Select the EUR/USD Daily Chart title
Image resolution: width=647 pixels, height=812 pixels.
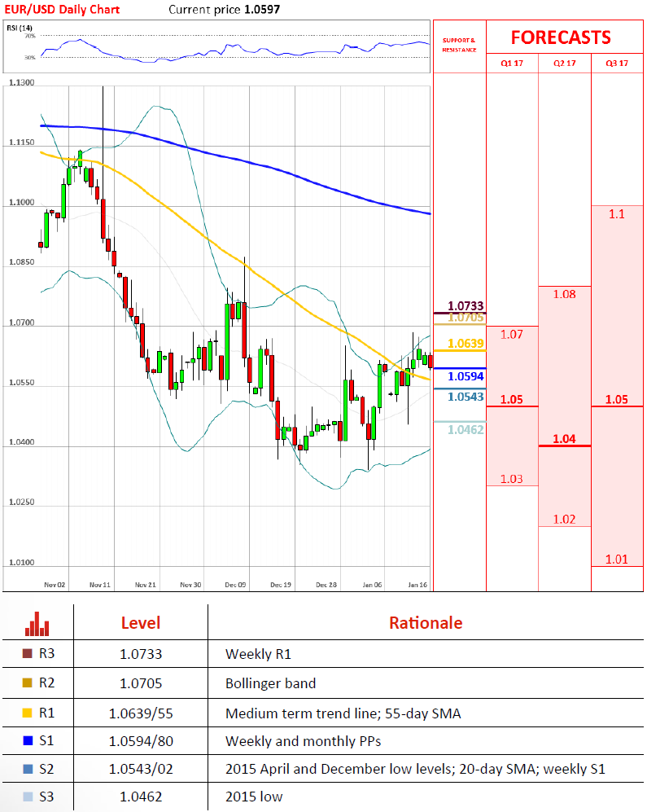[x=62, y=9]
